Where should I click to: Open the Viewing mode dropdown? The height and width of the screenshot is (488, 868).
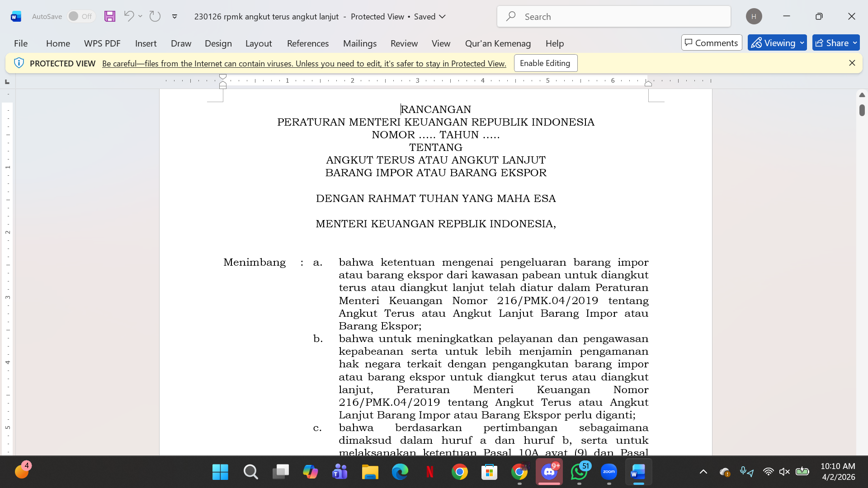777,43
